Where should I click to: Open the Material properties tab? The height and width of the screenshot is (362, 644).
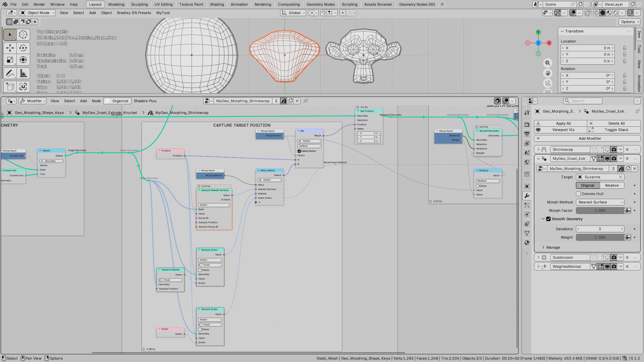tap(527, 243)
